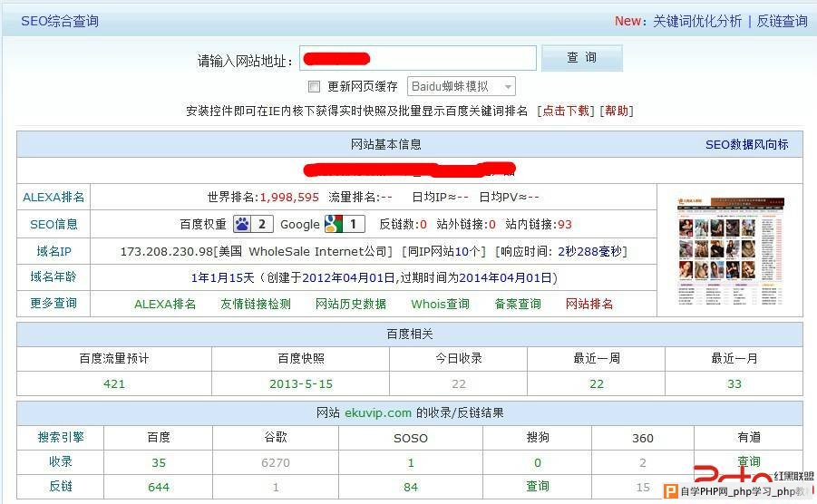Click the 百度 收录 count 35
Image resolution: width=817 pixels, height=504 pixels.
tap(159, 462)
